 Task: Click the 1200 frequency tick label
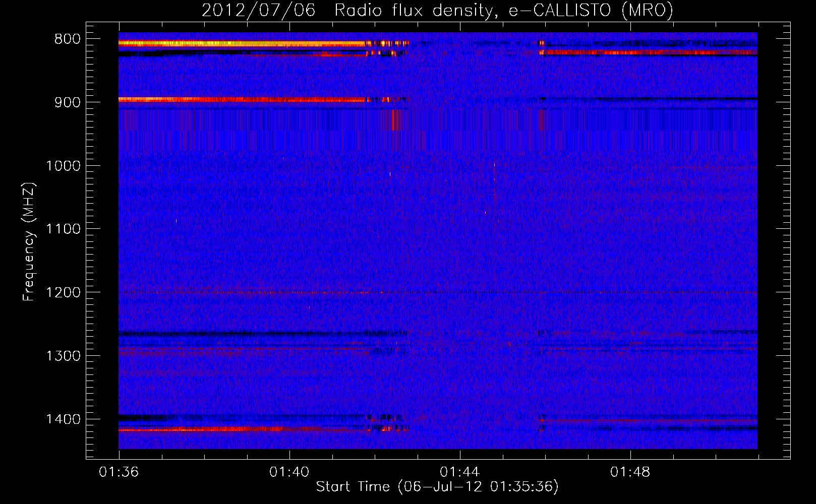63,293
